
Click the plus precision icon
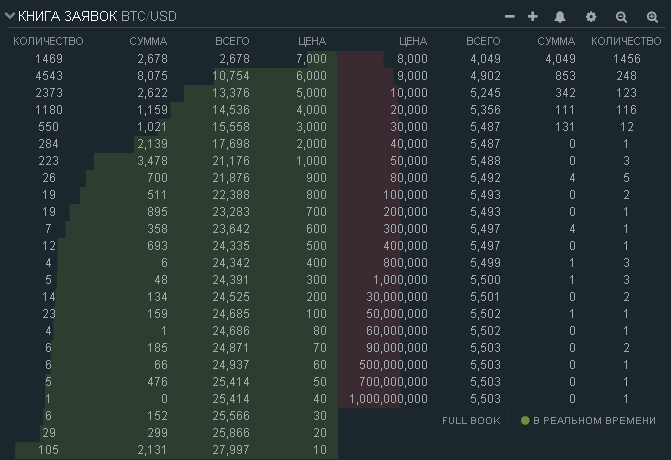[x=533, y=17]
